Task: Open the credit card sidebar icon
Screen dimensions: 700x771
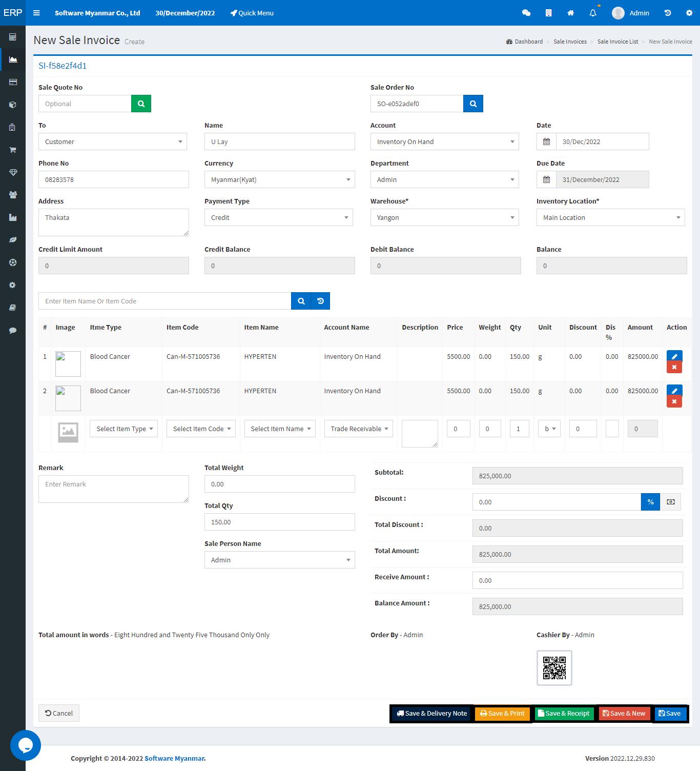Action: (13, 82)
